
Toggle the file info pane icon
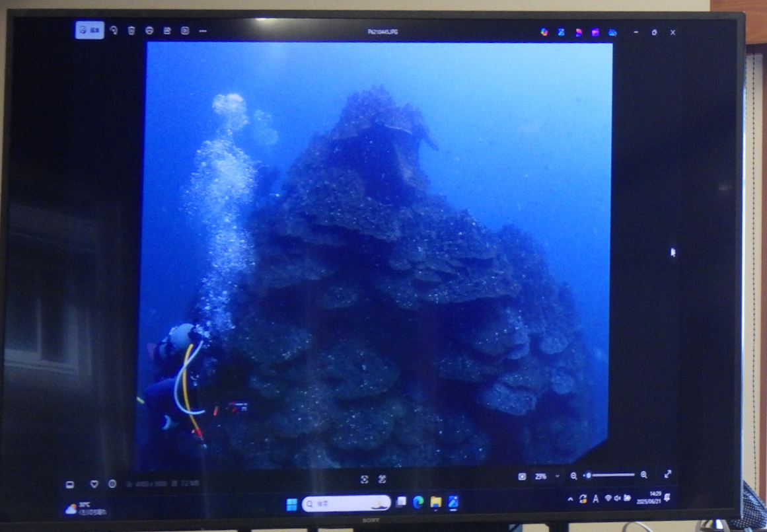pyautogui.click(x=112, y=484)
